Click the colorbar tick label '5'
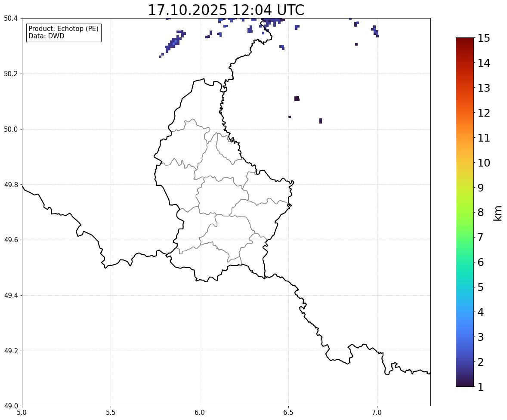The image size is (507, 420). coord(481,287)
